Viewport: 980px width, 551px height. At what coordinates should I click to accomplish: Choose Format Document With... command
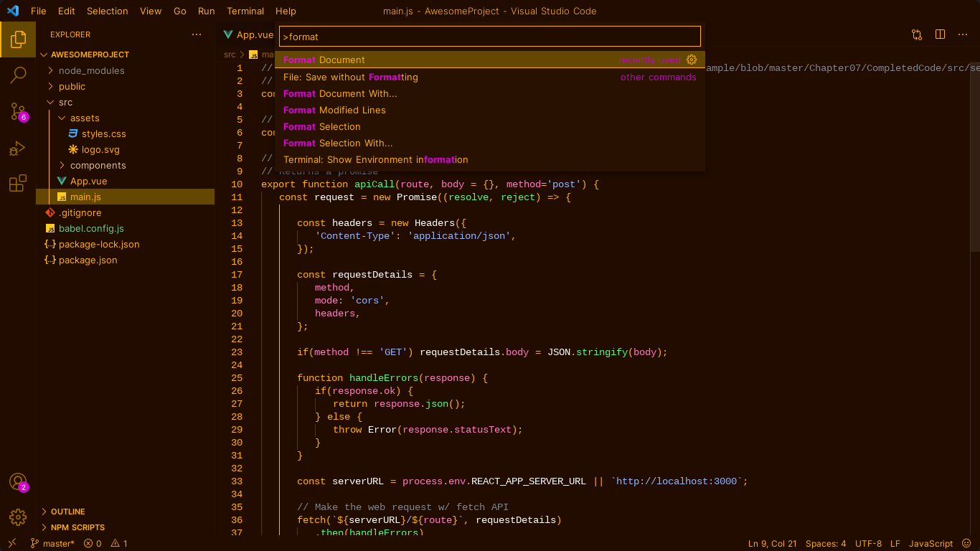pyautogui.click(x=490, y=93)
